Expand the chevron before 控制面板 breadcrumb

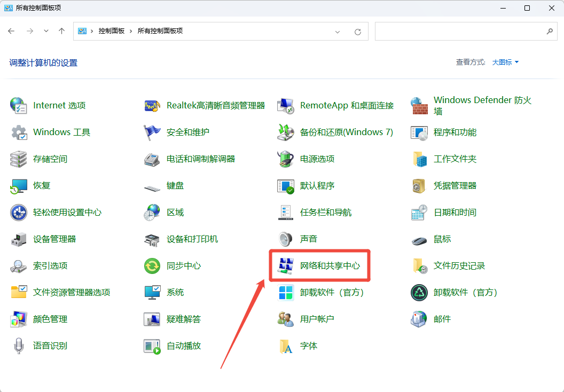point(92,32)
